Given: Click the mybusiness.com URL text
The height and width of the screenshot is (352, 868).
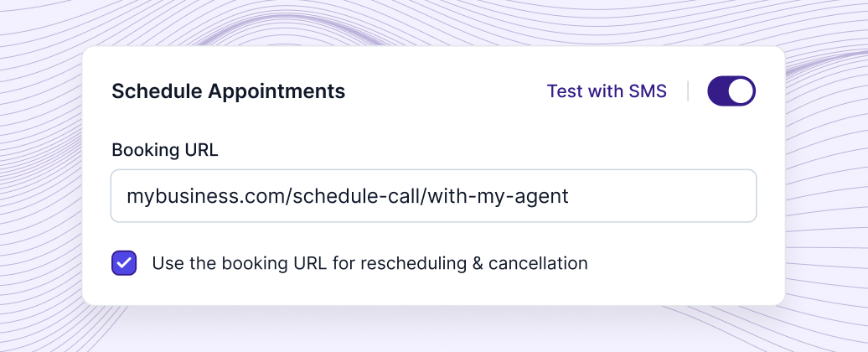Looking at the screenshot, I should tap(203, 196).
